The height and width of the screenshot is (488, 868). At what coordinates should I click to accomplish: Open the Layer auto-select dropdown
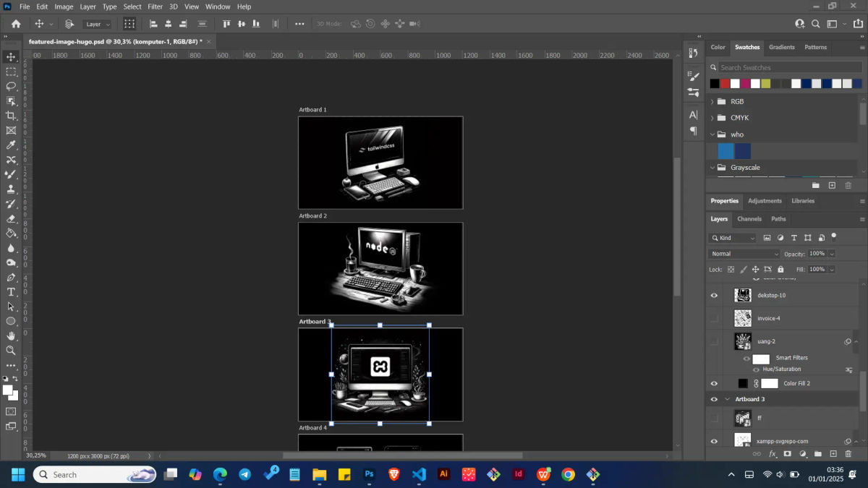pyautogui.click(x=97, y=24)
